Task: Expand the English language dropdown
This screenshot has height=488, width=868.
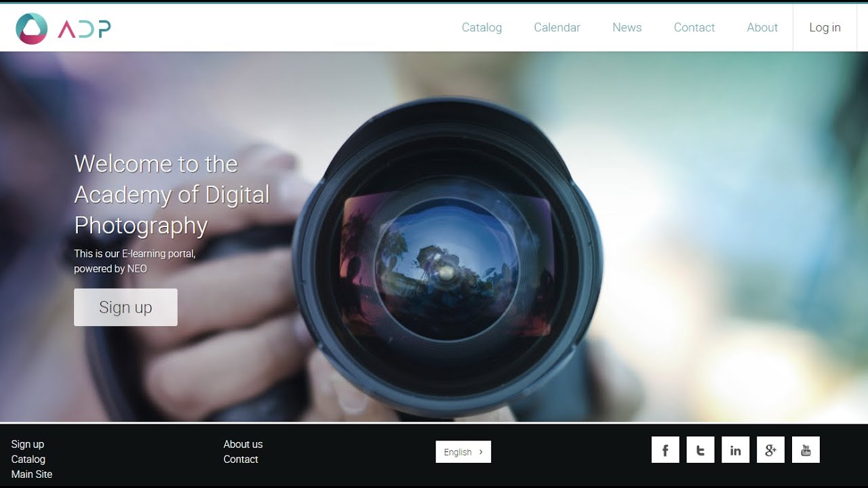Action: (463, 452)
